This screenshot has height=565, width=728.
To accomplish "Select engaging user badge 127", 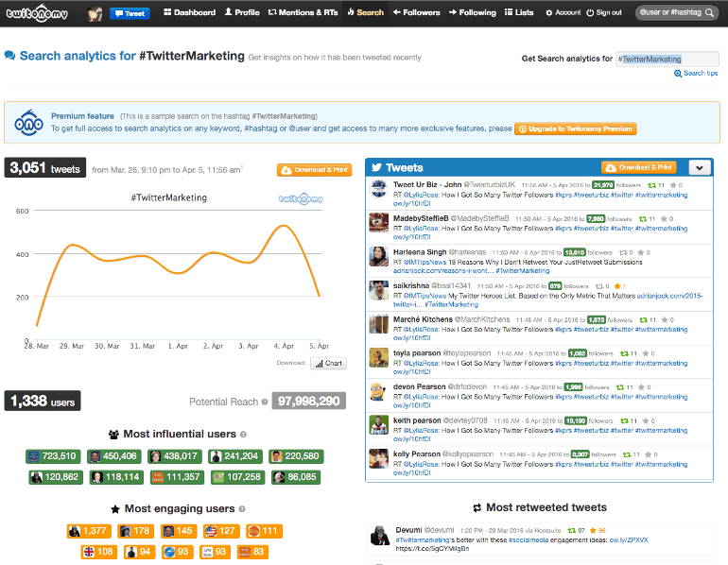I will (x=222, y=531).
